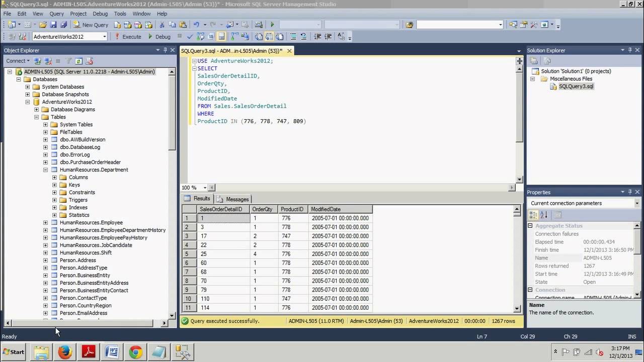Viewport: 644px width, 362px height.
Task: Expand the Columns folder
Action: point(55,177)
